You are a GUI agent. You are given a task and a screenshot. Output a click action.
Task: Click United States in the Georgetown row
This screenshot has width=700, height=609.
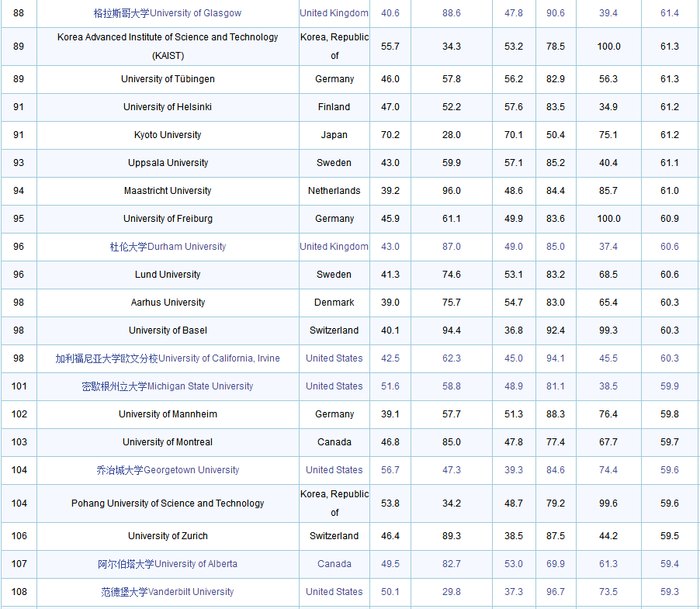tap(334, 470)
